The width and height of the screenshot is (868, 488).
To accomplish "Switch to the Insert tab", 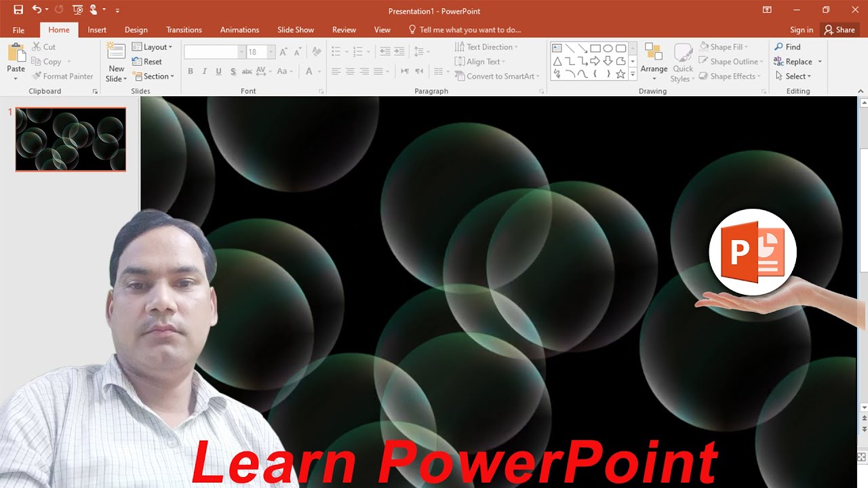I will click(x=97, y=30).
